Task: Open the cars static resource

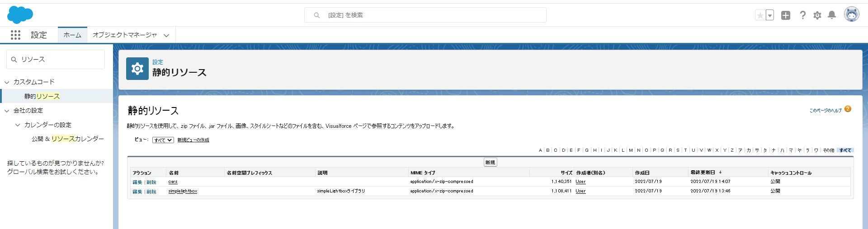Action: tap(173, 182)
